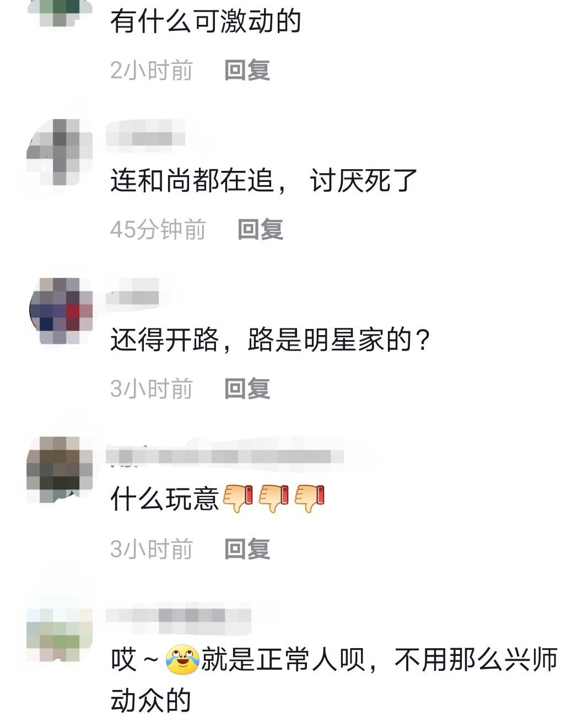
Task: Select comment text '还得开路,路是明星家的?'
Action: (270, 340)
